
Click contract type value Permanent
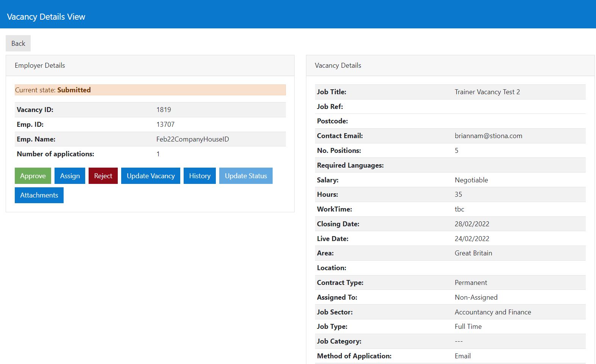pos(471,283)
